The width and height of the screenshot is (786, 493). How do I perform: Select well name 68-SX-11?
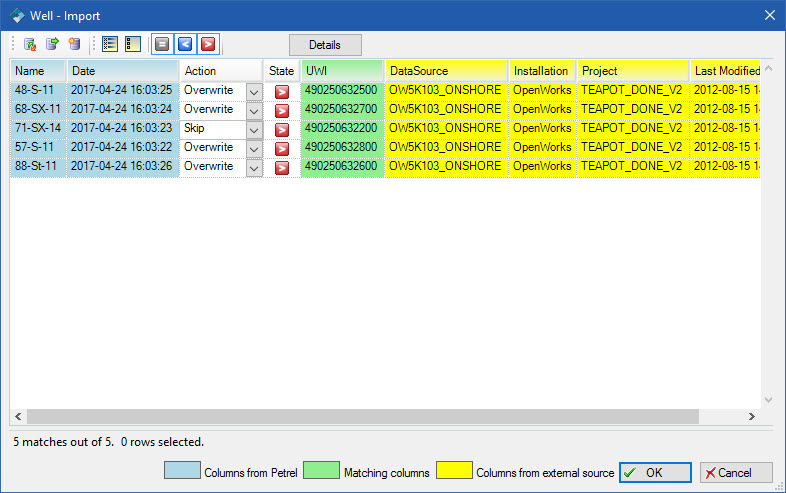pyautogui.click(x=38, y=109)
